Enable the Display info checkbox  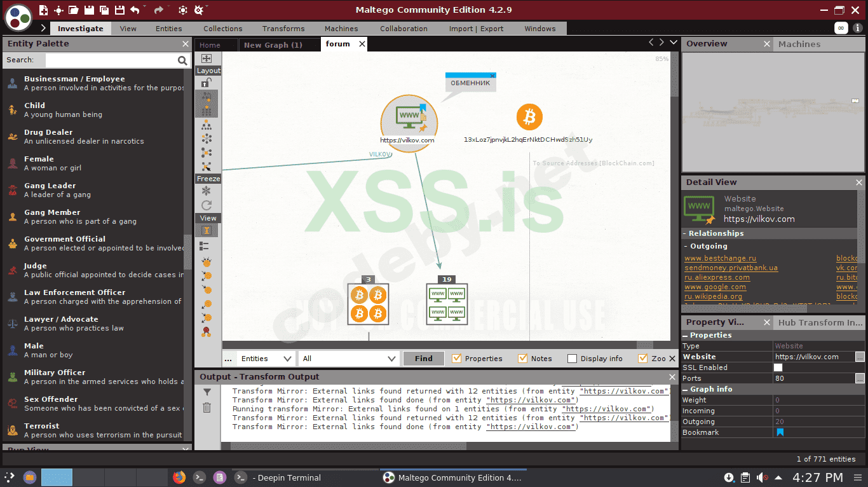(572, 359)
